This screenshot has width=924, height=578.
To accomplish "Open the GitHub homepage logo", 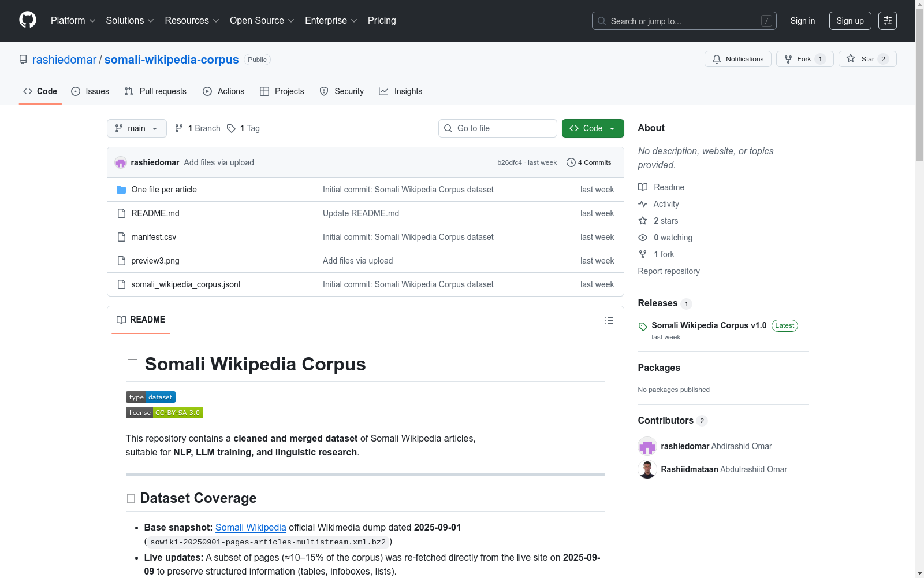I will click(x=28, y=20).
